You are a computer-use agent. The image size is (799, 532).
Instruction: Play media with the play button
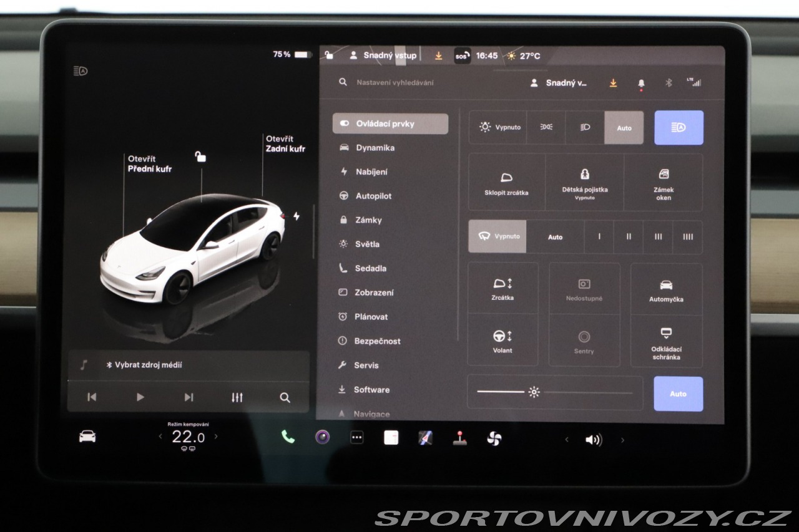140,397
